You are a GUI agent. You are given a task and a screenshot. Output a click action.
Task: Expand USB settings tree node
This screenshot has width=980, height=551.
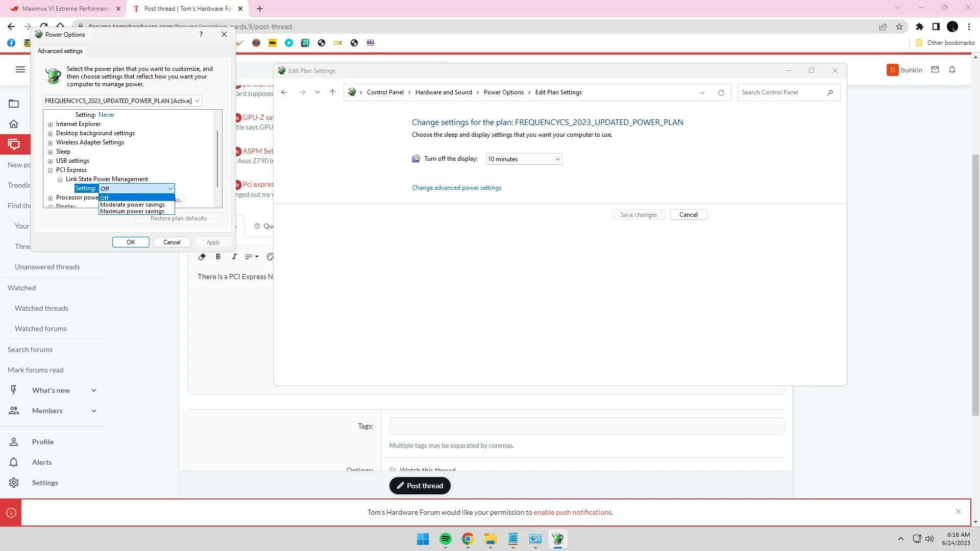[x=50, y=161]
